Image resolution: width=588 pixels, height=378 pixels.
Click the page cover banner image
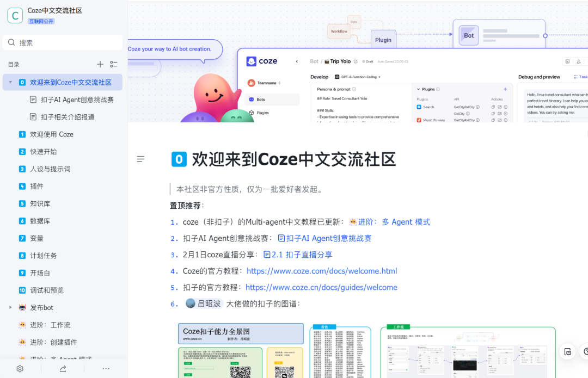[358, 62]
